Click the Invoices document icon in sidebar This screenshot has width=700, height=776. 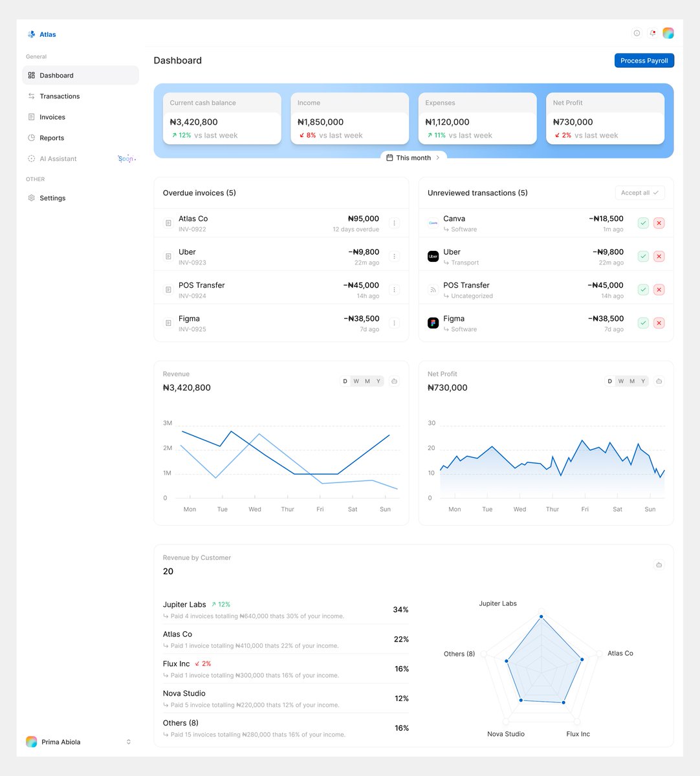coord(31,117)
